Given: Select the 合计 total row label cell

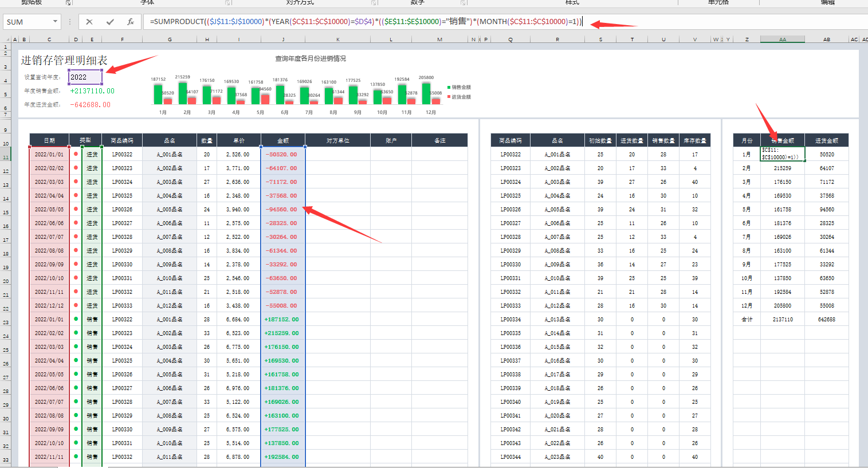Looking at the screenshot, I should pos(747,320).
